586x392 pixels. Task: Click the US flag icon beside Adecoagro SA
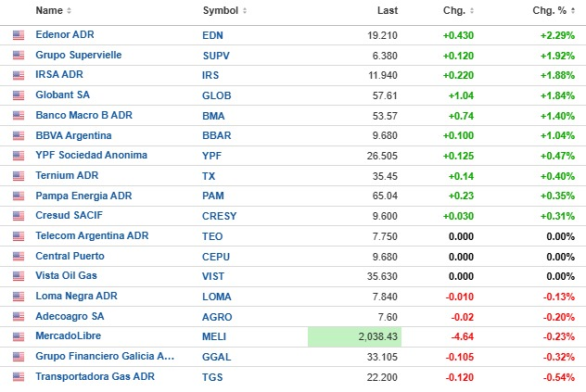click(x=19, y=317)
